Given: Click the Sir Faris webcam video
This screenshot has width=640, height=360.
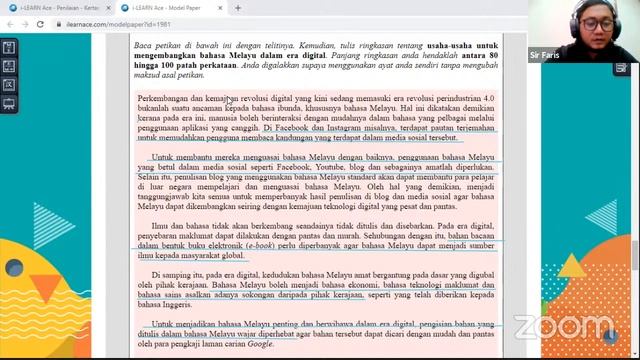Looking at the screenshot, I should (584, 31).
